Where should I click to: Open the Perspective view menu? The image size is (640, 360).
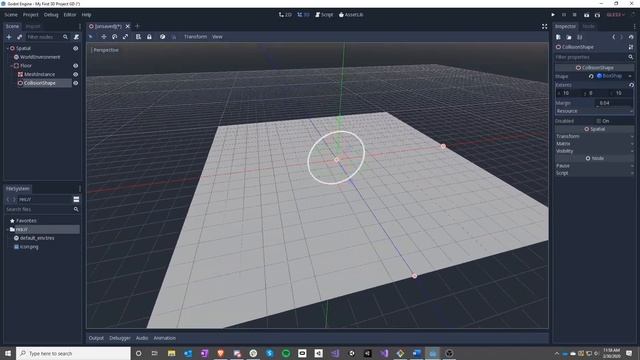pyautogui.click(x=105, y=50)
